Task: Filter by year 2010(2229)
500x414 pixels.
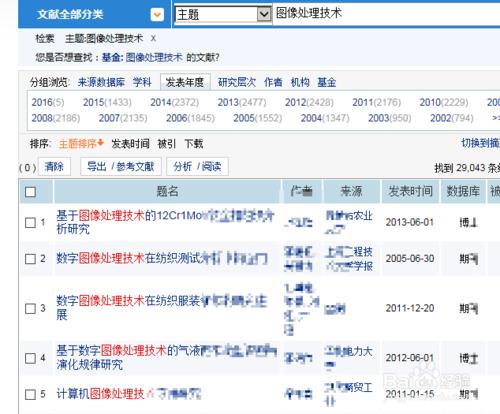Action: click(444, 102)
